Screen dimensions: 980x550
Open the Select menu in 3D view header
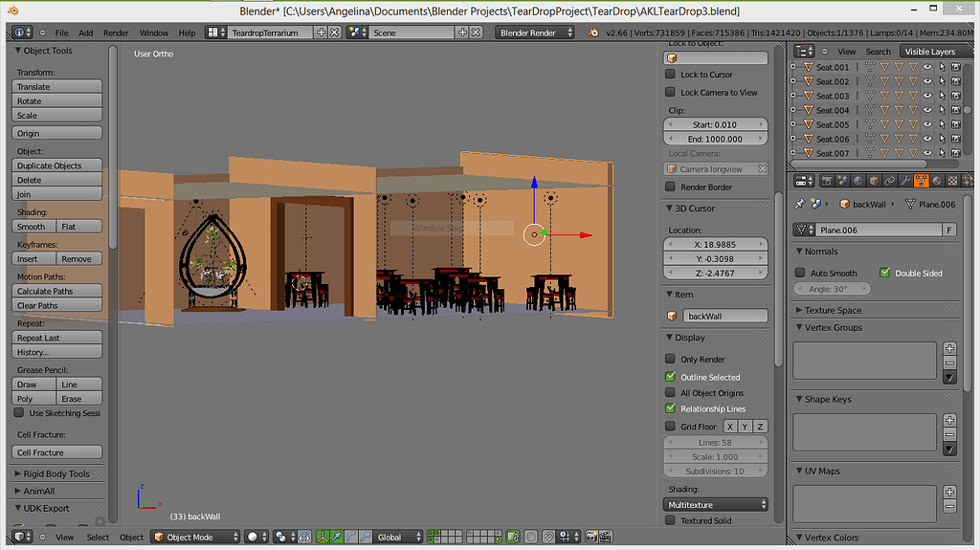98,537
